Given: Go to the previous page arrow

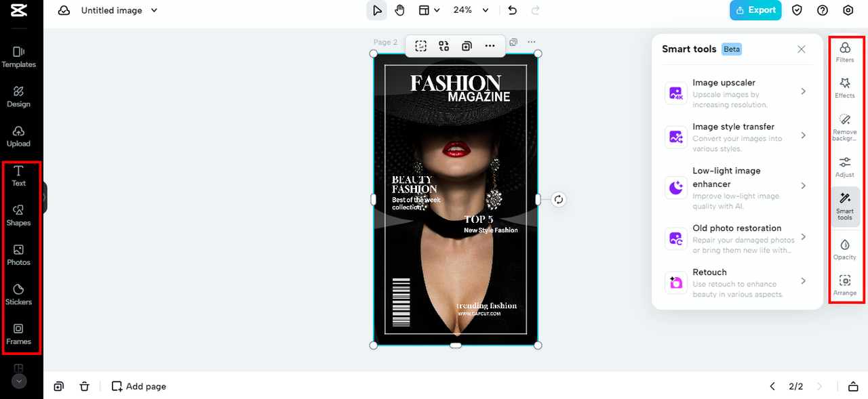Looking at the screenshot, I should point(772,386).
